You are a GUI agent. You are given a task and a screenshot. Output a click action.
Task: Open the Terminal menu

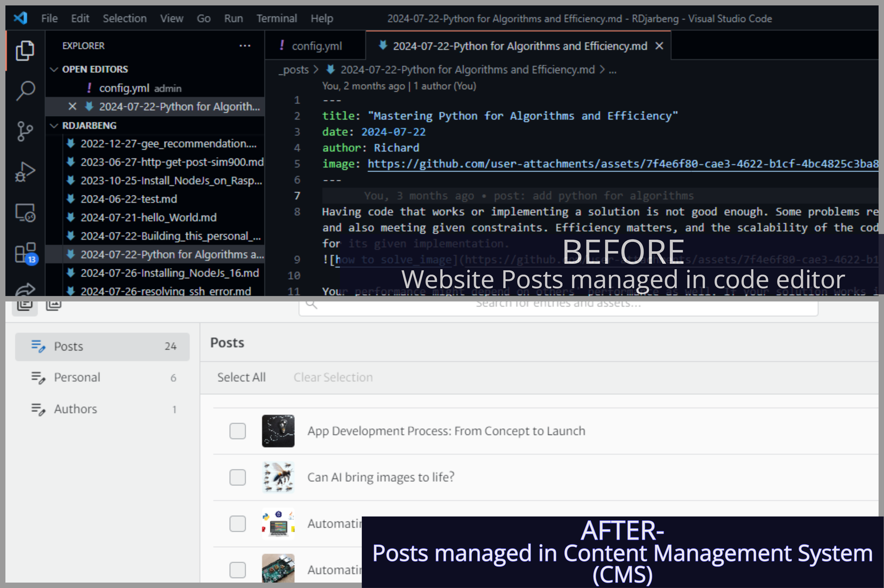[276, 18]
